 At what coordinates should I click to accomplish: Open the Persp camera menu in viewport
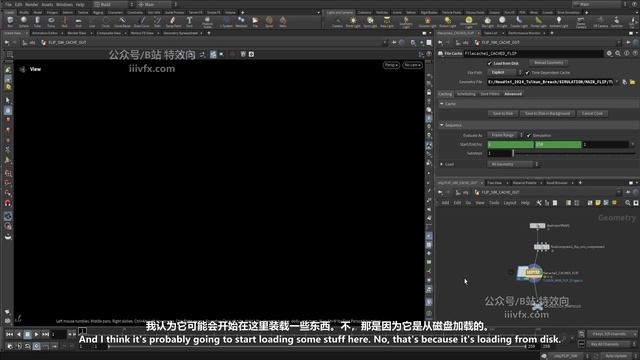point(391,65)
